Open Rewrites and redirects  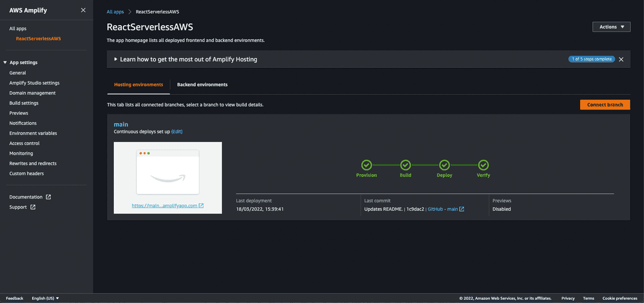[33, 164]
